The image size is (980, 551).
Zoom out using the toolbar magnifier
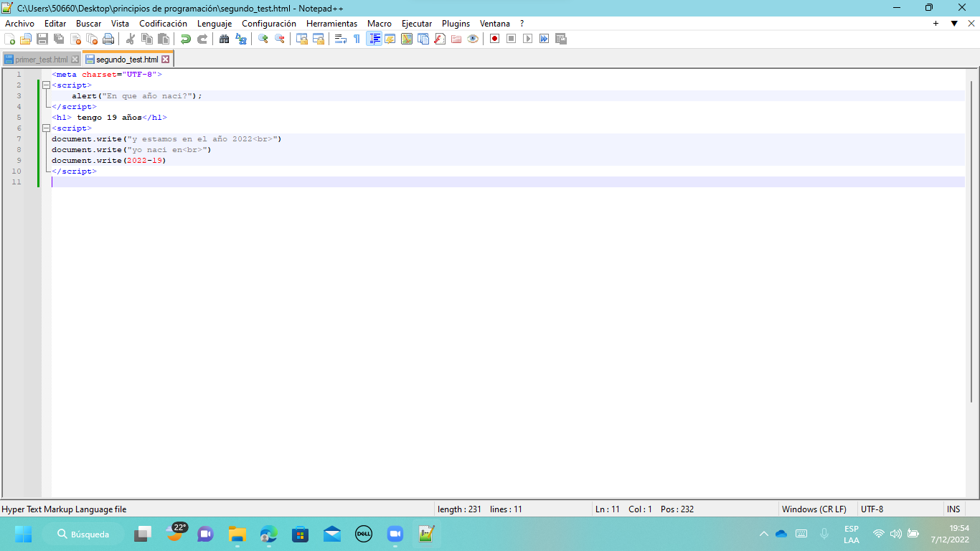click(280, 39)
